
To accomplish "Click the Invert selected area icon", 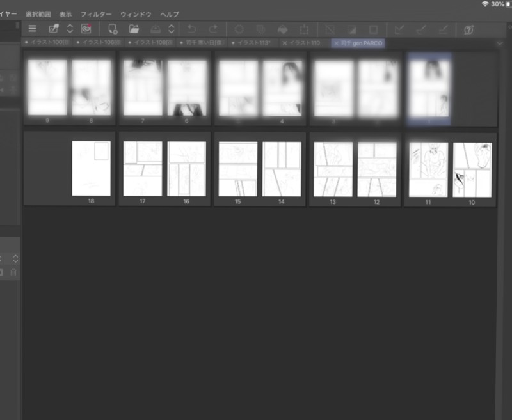I will 351,30.
